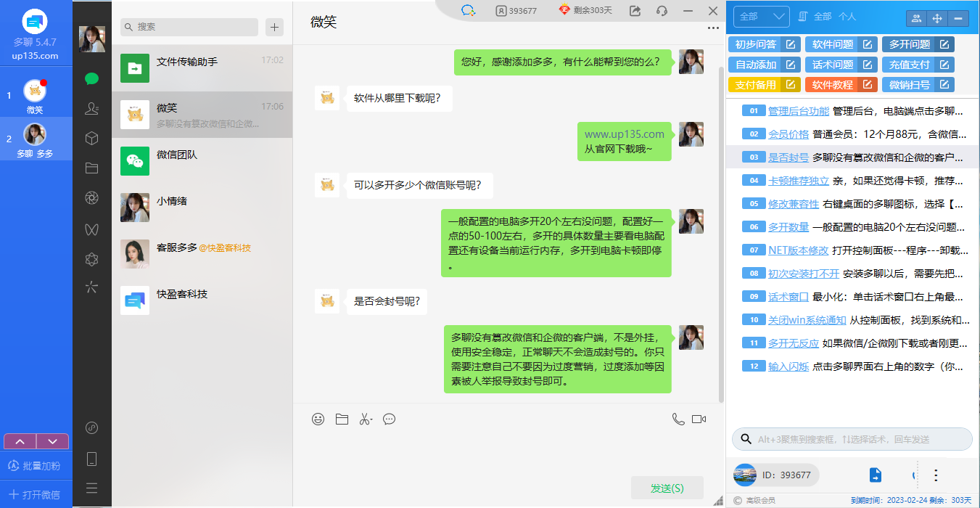This screenshot has height=508, width=980.
Task: Click 批量加粉 in the left panel
Action: pyautogui.click(x=36, y=466)
